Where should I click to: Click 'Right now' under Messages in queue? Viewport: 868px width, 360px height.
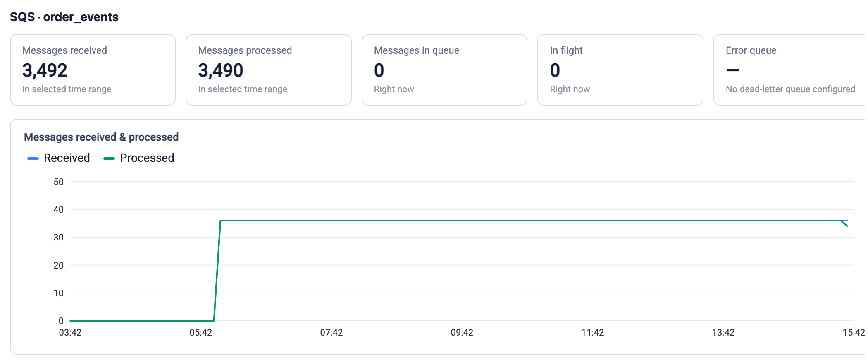pos(394,89)
